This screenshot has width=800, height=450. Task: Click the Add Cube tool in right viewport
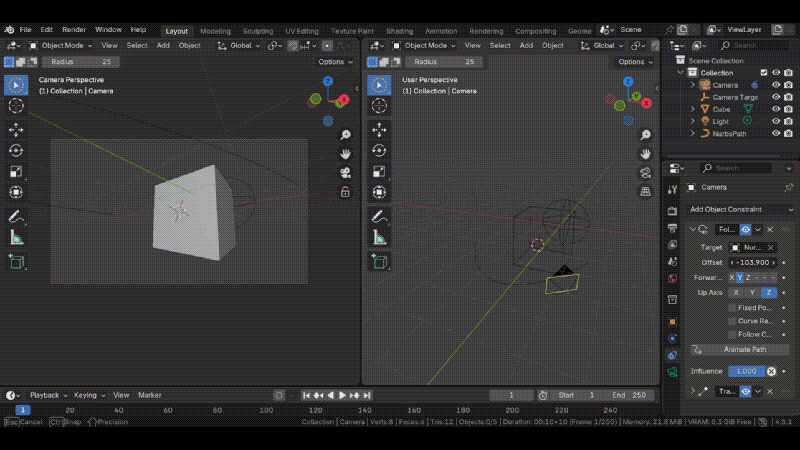pyautogui.click(x=379, y=262)
